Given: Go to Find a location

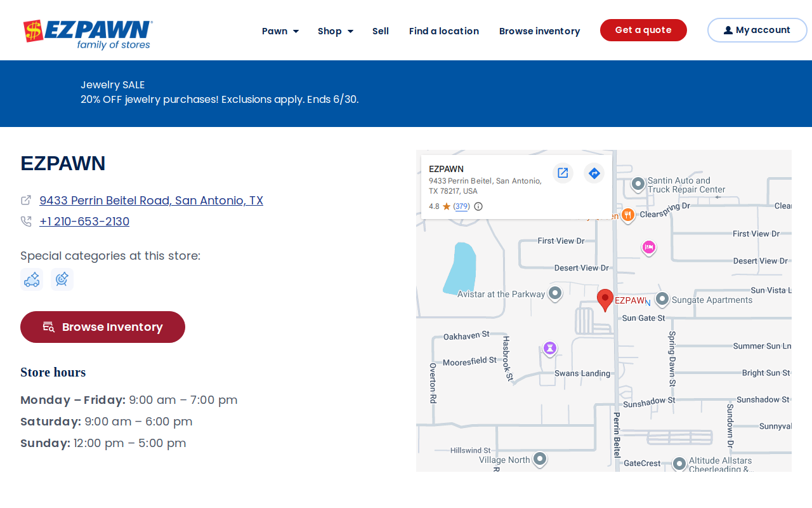Looking at the screenshot, I should coord(444,31).
